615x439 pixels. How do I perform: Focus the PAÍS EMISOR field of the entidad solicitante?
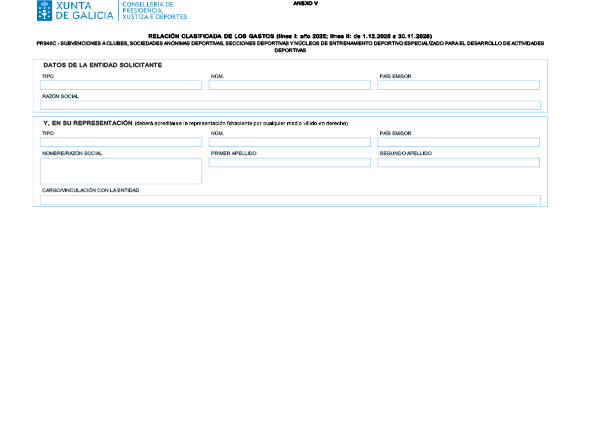click(x=459, y=85)
